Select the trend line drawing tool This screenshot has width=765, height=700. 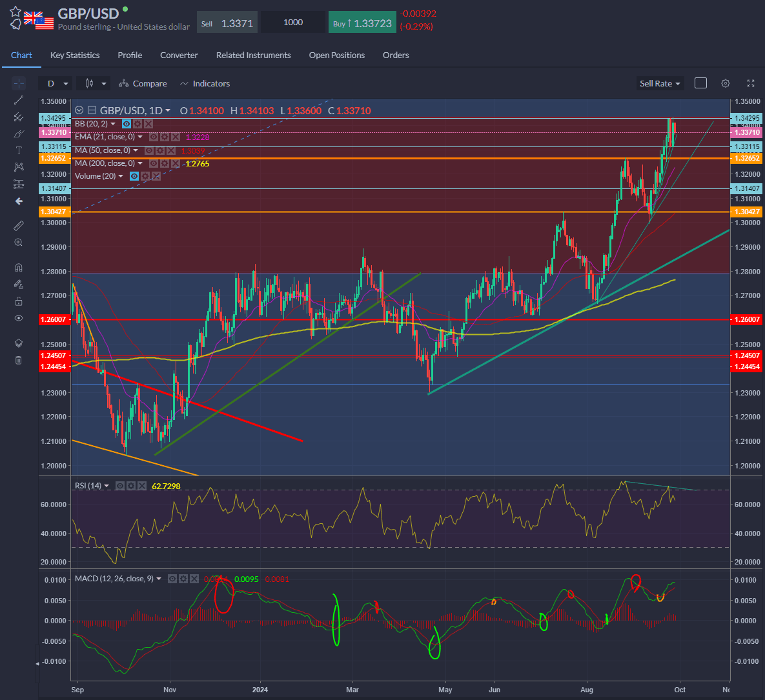point(19,100)
